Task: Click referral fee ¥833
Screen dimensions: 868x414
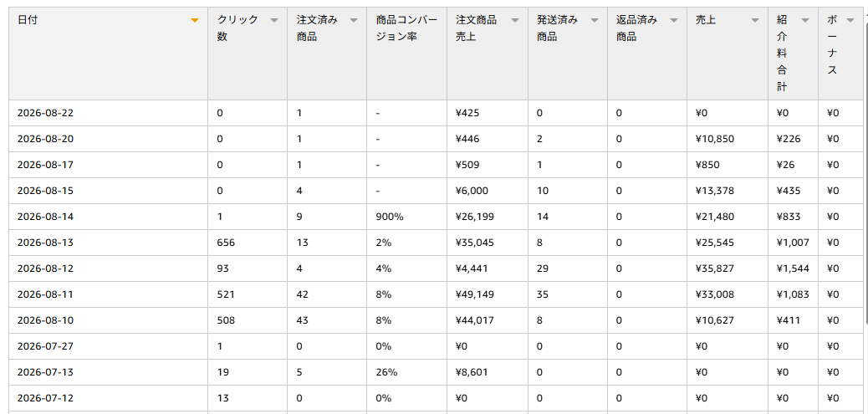Action: 789,217
